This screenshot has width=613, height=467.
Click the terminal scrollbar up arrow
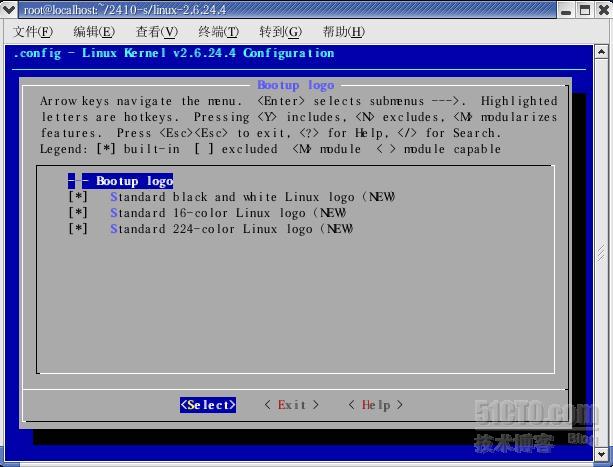click(601, 52)
